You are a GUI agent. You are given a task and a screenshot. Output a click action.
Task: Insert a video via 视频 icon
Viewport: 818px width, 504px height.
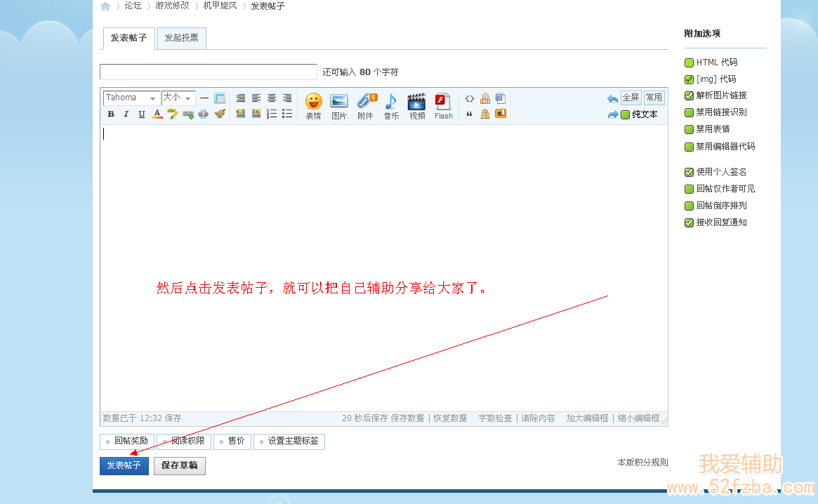coord(417,107)
